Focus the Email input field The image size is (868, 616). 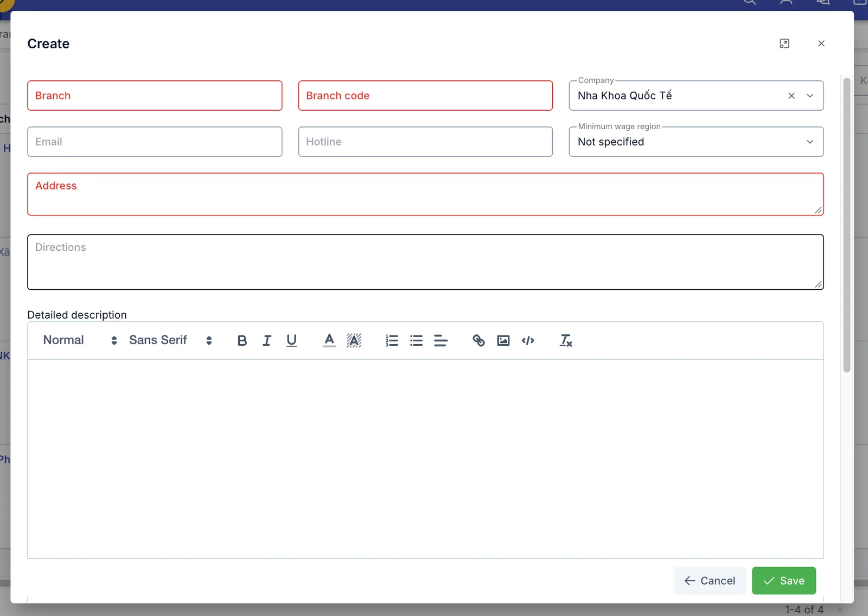pyautogui.click(x=155, y=142)
